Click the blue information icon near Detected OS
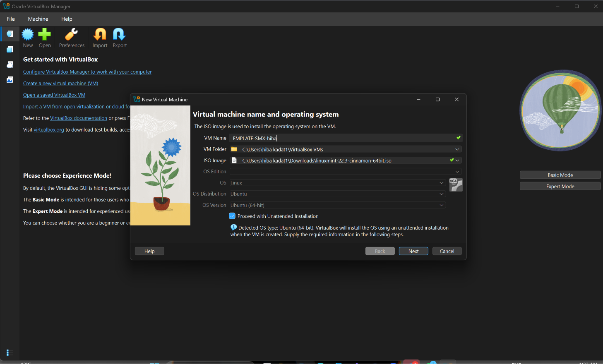The image size is (603, 364). pyautogui.click(x=233, y=227)
